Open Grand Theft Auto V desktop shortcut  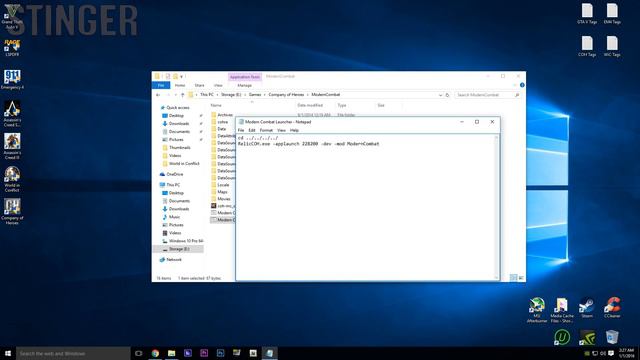click(x=12, y=15)
